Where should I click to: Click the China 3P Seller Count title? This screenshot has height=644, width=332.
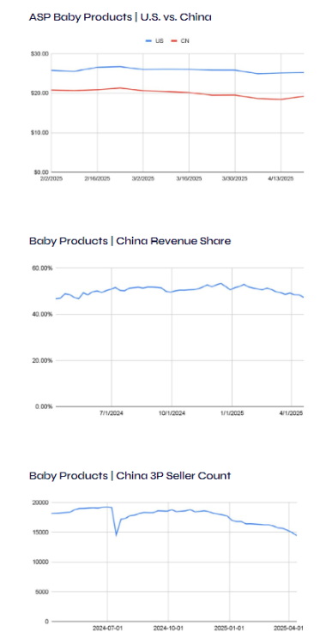[130, 476]
